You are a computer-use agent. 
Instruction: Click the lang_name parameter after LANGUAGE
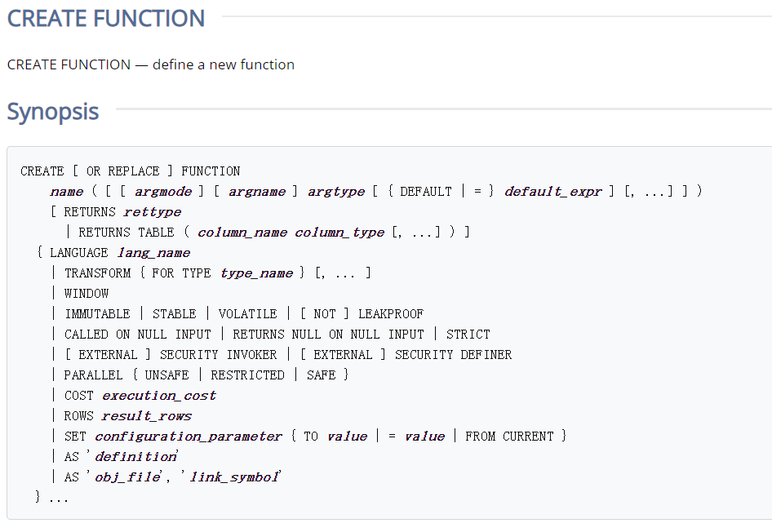(154, 253)
